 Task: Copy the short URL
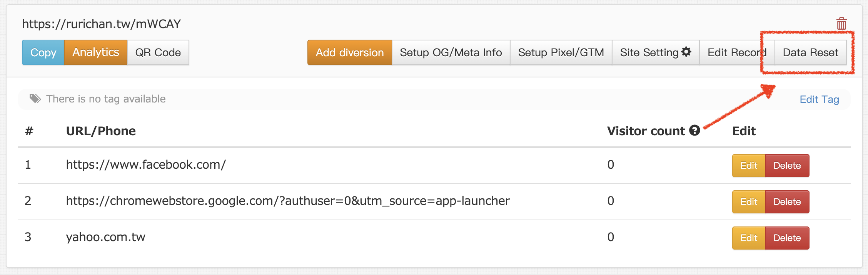[x=43, y=52]
